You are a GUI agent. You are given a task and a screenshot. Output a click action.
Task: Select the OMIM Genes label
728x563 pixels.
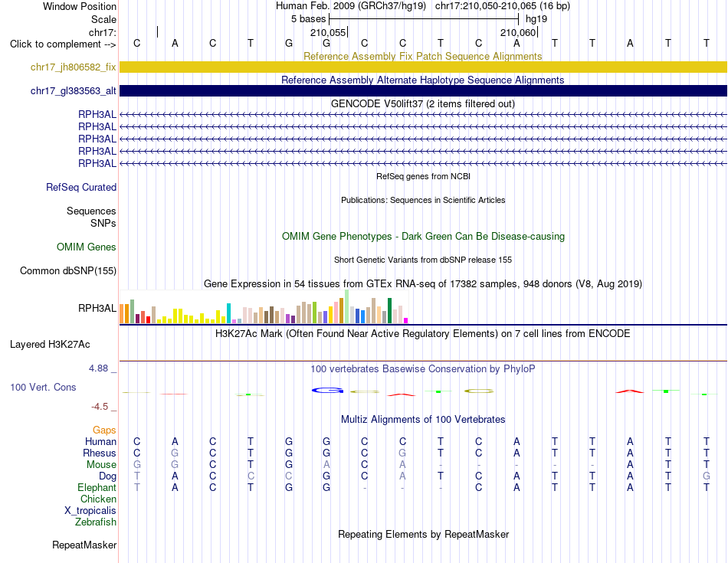(87, 247)
